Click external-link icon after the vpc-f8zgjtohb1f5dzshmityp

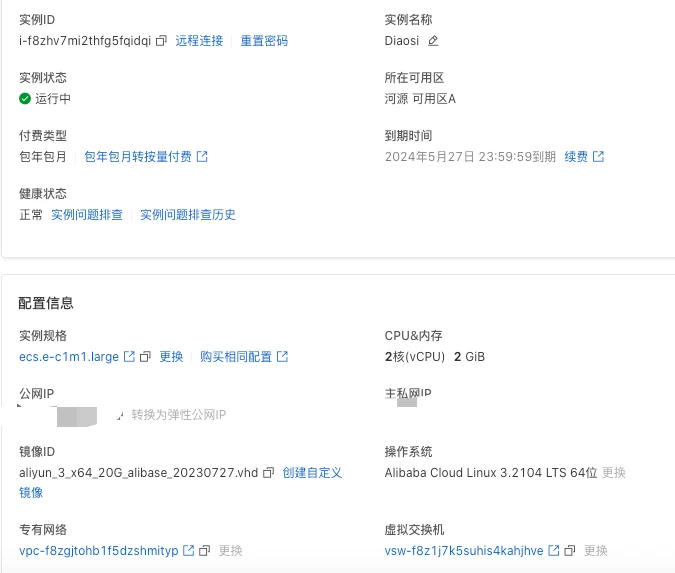tap(188, 551)
